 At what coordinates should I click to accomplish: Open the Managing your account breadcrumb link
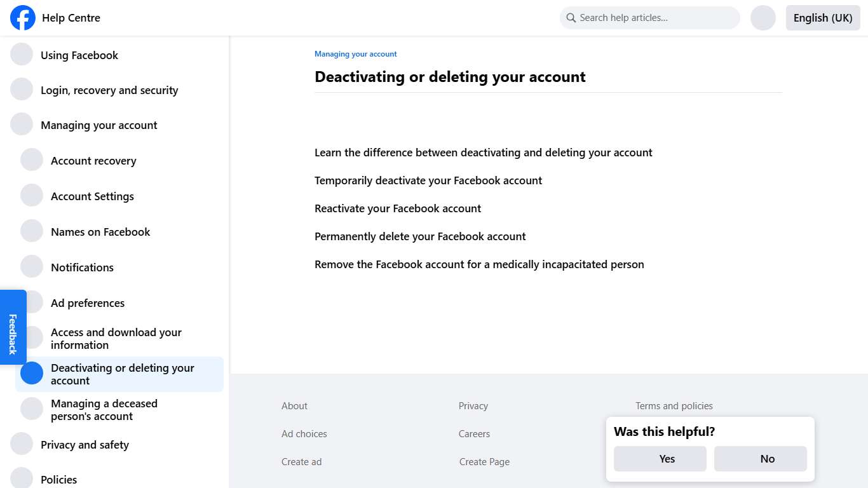pyautogui.click(x=355, y=54)
